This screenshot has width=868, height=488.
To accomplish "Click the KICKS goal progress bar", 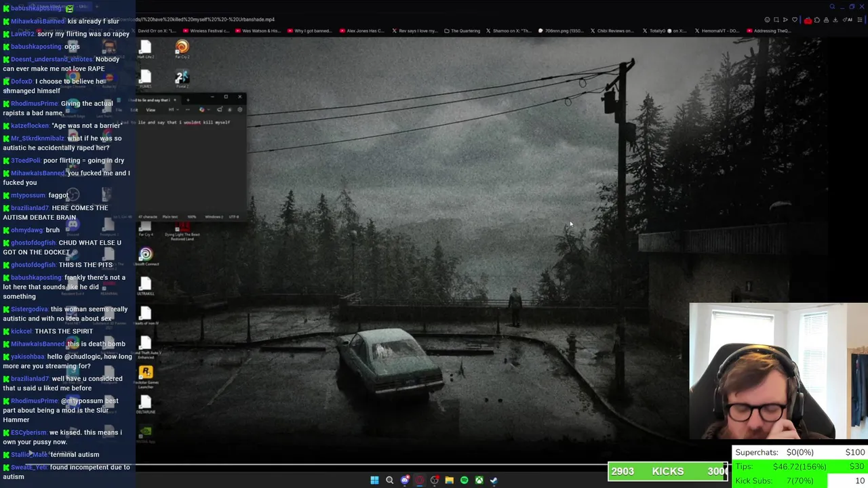I will click(668, 471).
